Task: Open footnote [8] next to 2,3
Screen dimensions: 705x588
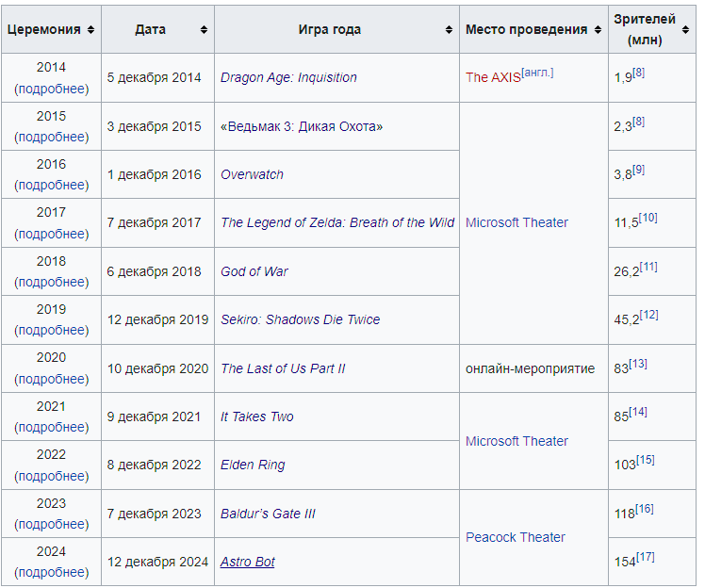Action: point(638,122)
